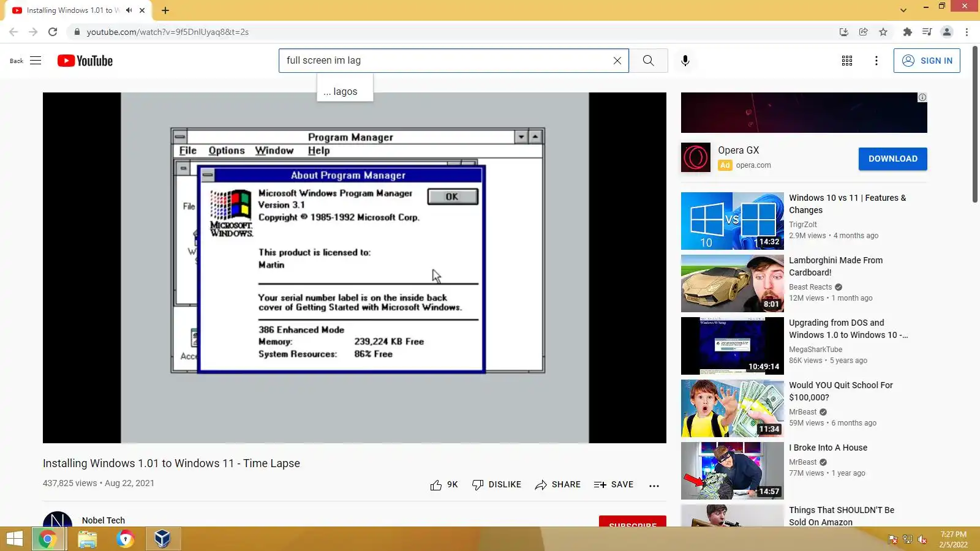Open "Things That SHOULDN'T Be Sold On Amazon" title
The height and width of the screenshot is (551, 980).
(842, 516)
